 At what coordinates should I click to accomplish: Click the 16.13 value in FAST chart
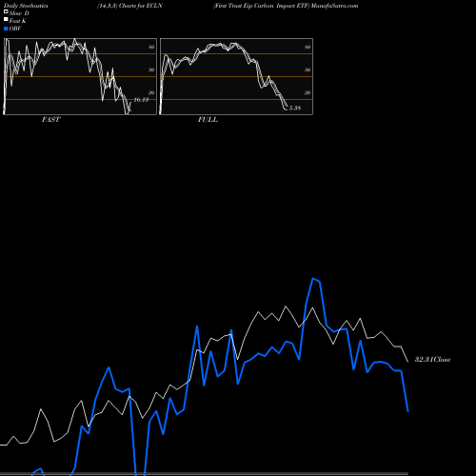[141, 100]
